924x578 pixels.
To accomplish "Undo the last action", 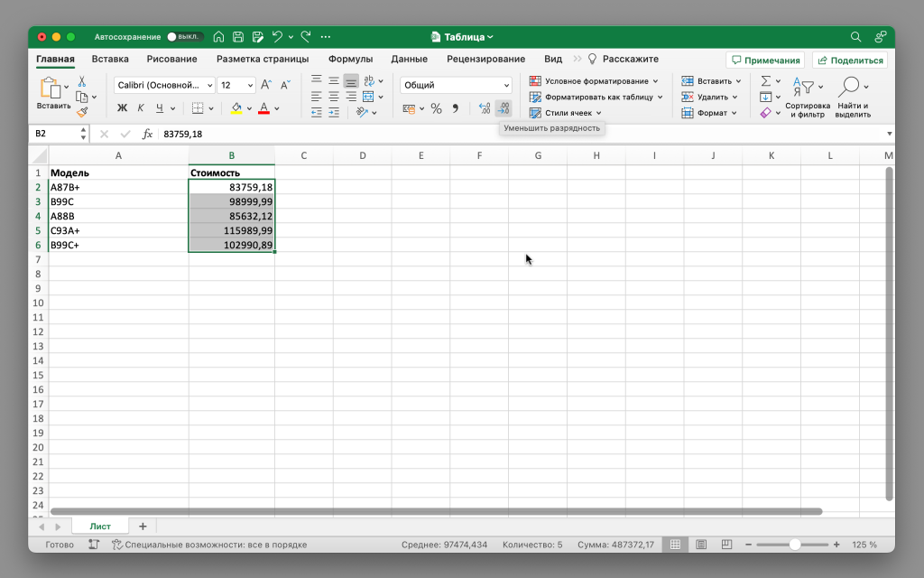I will pos(277,36).
